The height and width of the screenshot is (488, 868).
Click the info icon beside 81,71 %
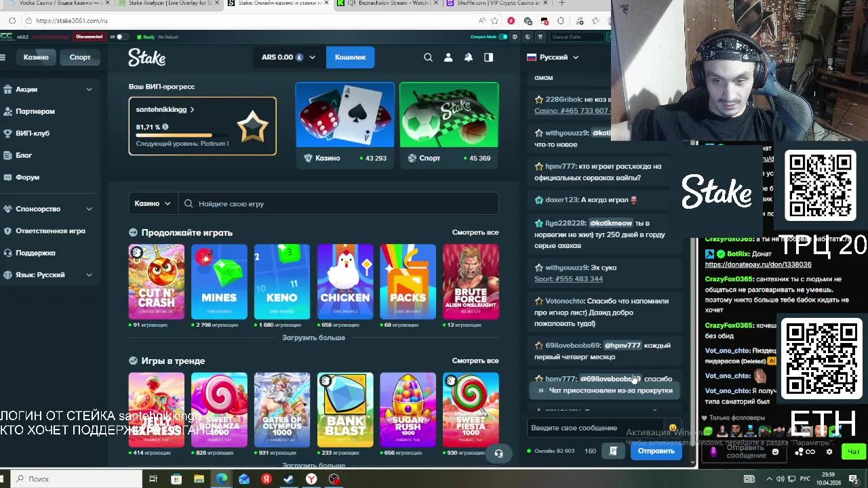pos(165,127)
